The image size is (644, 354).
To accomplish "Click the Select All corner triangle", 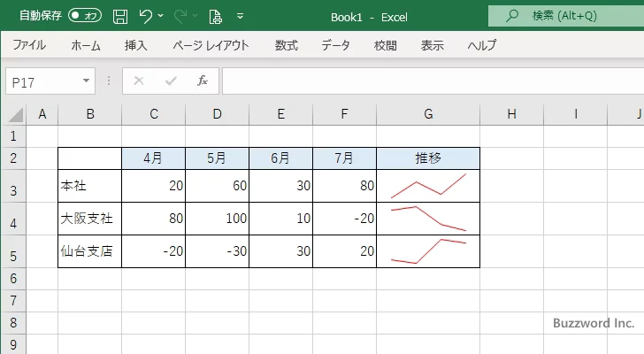I will (x=15, y=114).
